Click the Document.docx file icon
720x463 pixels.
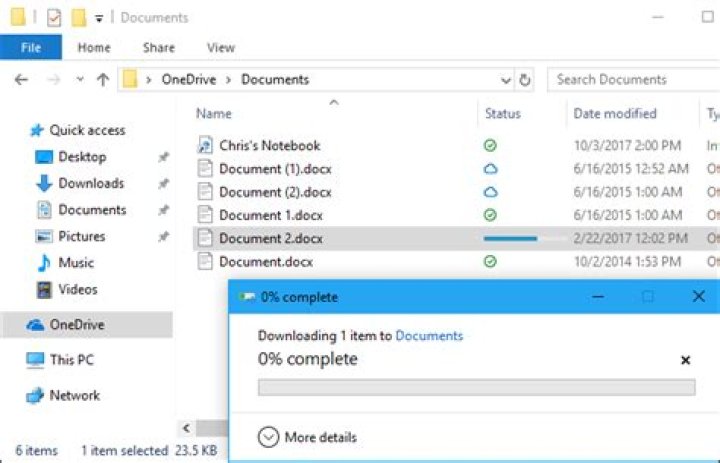point(205,261)
